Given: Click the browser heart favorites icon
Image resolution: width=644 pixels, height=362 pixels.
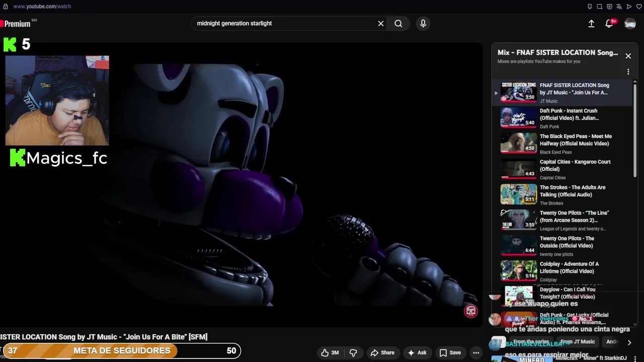Looking at the screenshot, I should tap(638, 7).
